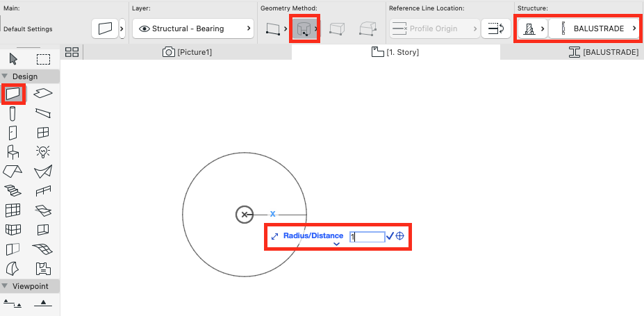Expand straight geometry method options arrow
644x316 pixels.
click(286, 28)
